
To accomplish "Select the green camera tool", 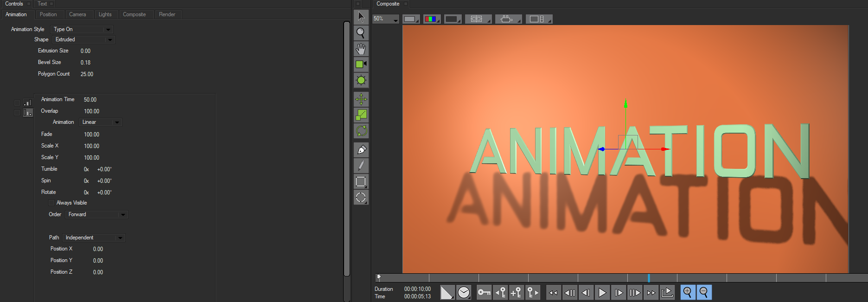I will click(361, 64).
